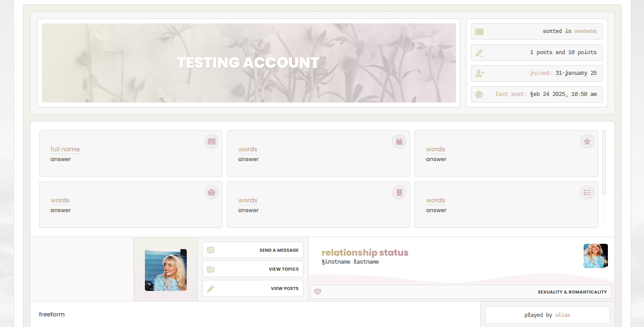The height and width of the screenshot is (327, 644).
Task: Click the calendar icon in top middle card
Action: pyautogui.click(x=399, y=141)
